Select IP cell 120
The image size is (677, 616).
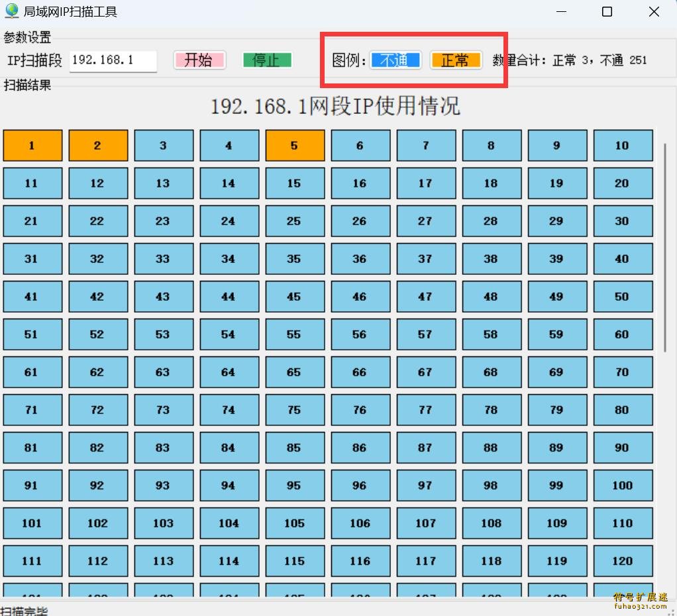623,561
